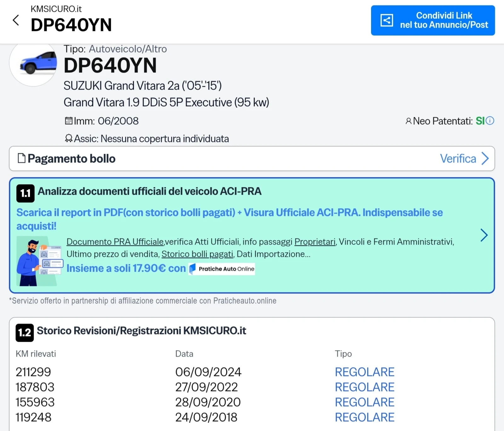Click the Insieme a soli 17.90€ offer
The image size is (504, 431).
126,268
